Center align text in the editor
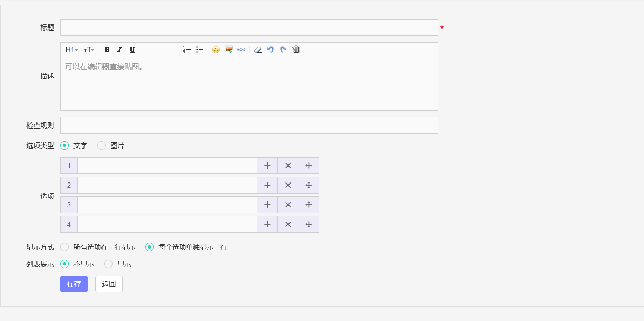This screenshot has height=321, width=644. tap(162, 50)
